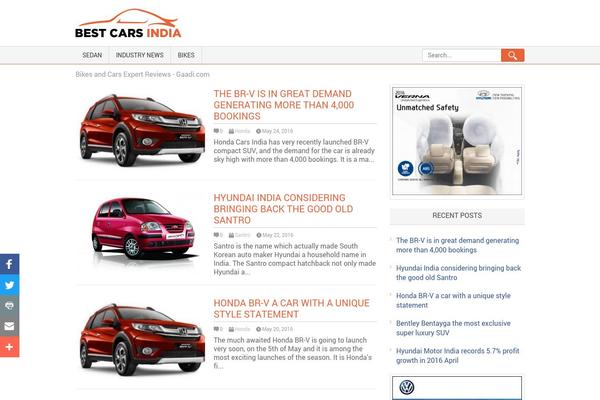The height and width of the screenshot is (400, 600).
Task: Share the page on Twitter
Action: [10, 285]
